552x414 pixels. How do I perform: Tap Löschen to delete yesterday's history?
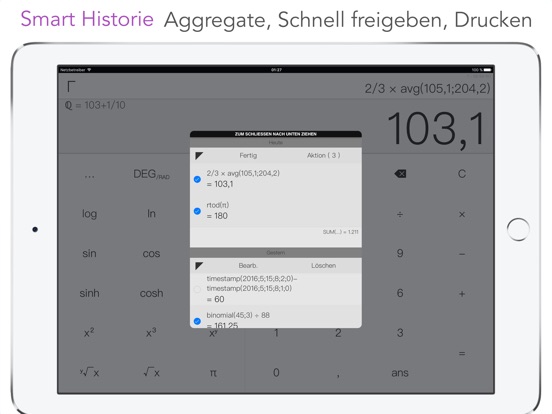[324, 265]
